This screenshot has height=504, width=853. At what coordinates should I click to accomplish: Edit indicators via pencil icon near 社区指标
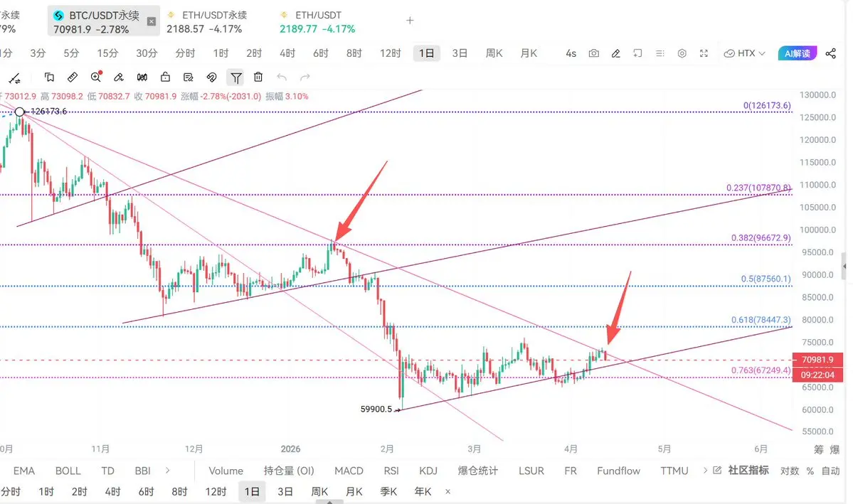tap(717, 471)
